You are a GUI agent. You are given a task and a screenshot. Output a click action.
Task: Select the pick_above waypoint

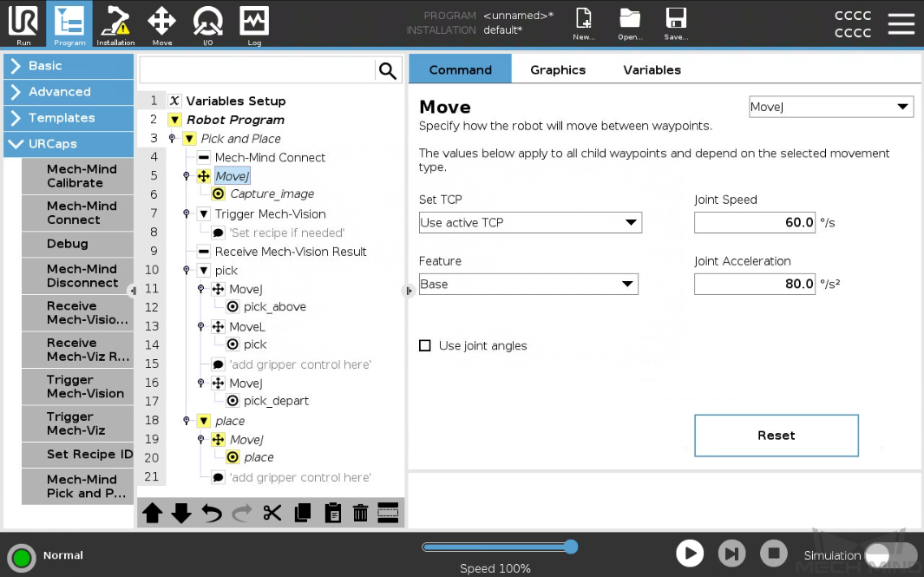click(275, 307)
